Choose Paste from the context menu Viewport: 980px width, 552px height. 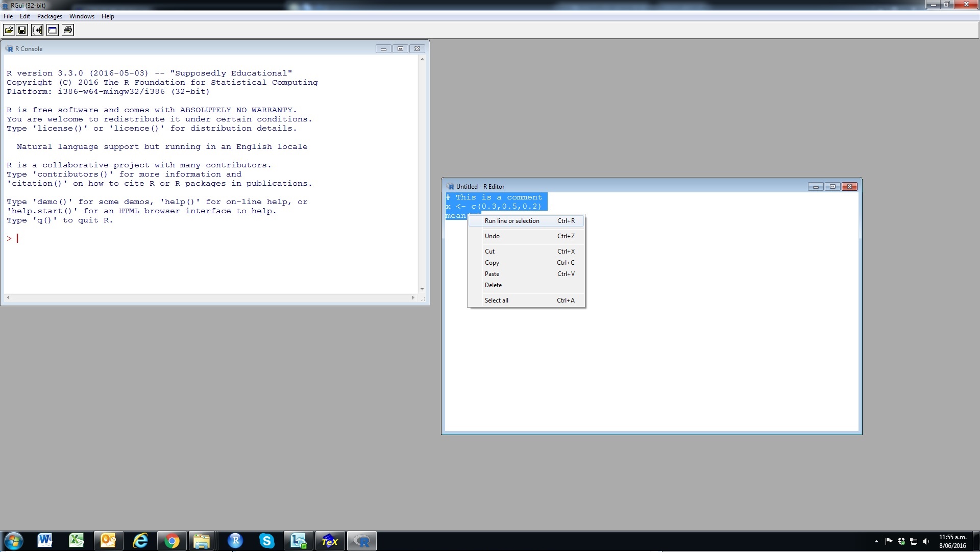coord(526,274)
